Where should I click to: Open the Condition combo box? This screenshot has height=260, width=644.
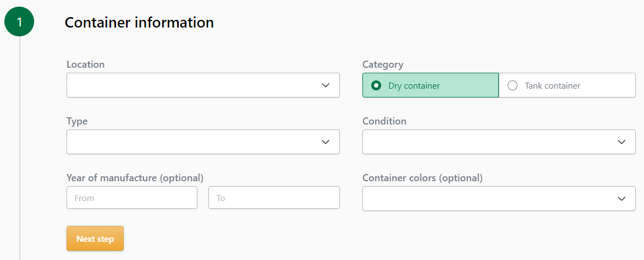pyautogui.click(x=489, y=142)
